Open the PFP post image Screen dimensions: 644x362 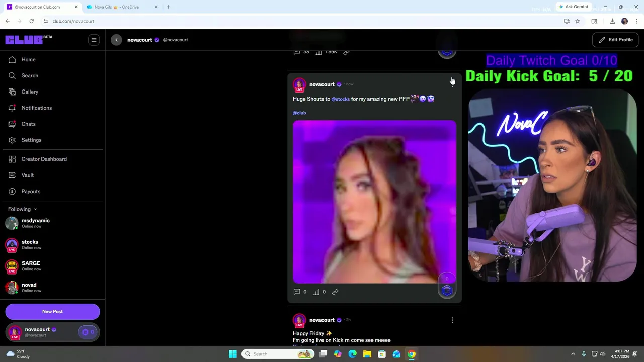(x=374, y=202)
